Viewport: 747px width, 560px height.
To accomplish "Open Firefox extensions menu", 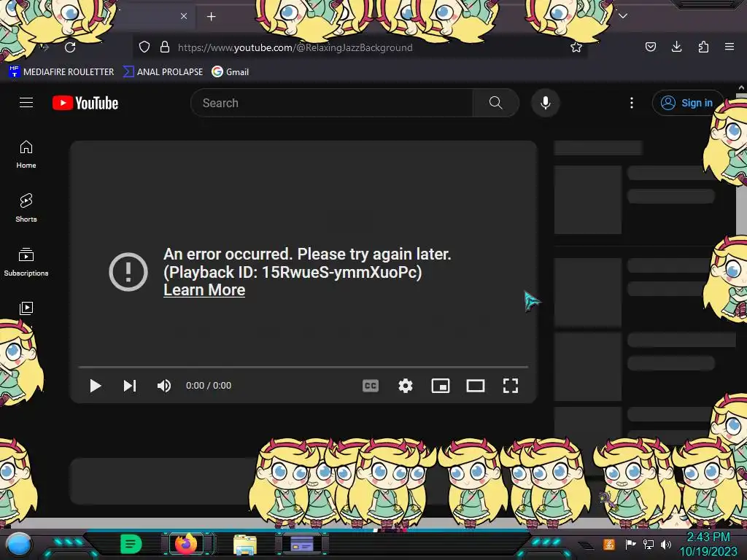I will tap(703, 47).
